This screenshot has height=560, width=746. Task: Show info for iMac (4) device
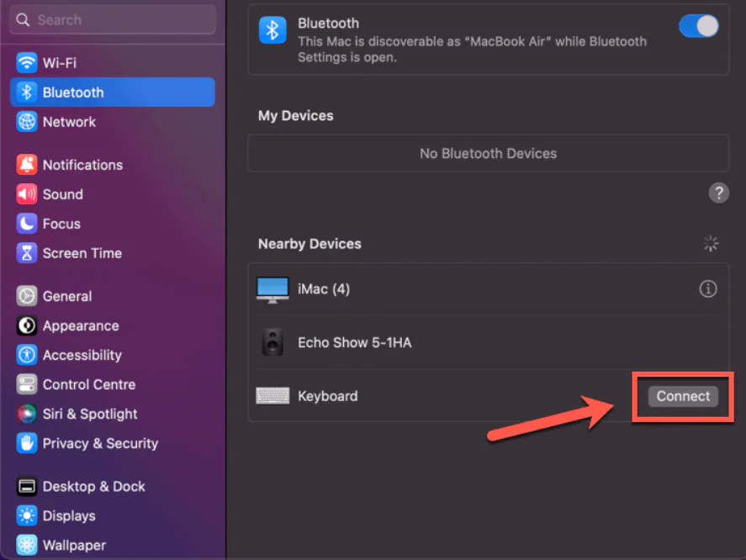tap(708, 289)
